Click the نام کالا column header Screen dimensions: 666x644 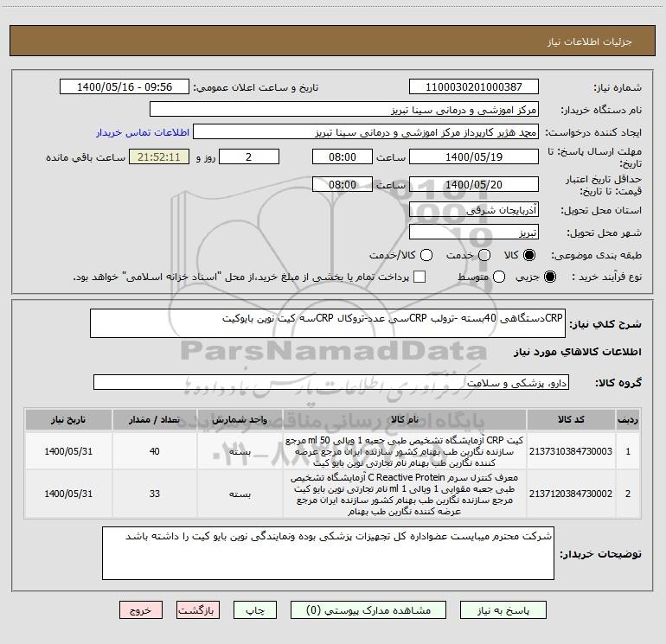pyautogui.click(x=405, y=419)
